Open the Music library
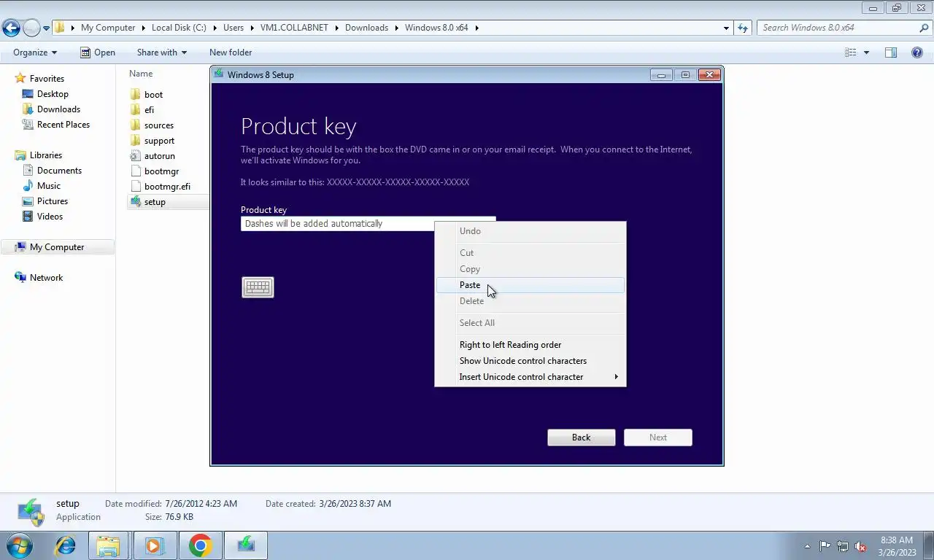The width and height of the screenshot is (934, 560). tap(49, 186)
